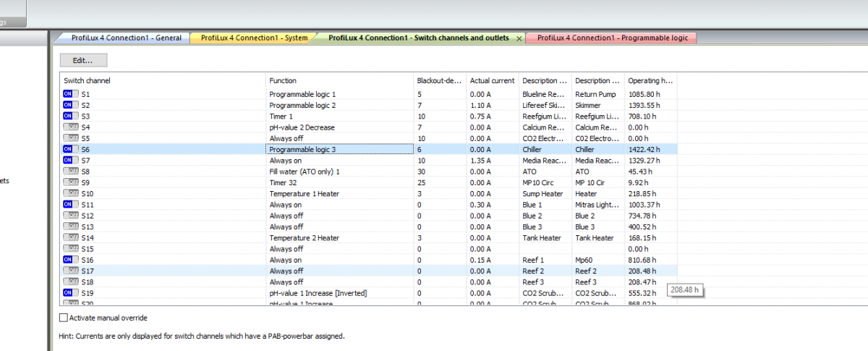
Task: Click the 1.10 A actual current cell
Action: click(x=492, y=105)
